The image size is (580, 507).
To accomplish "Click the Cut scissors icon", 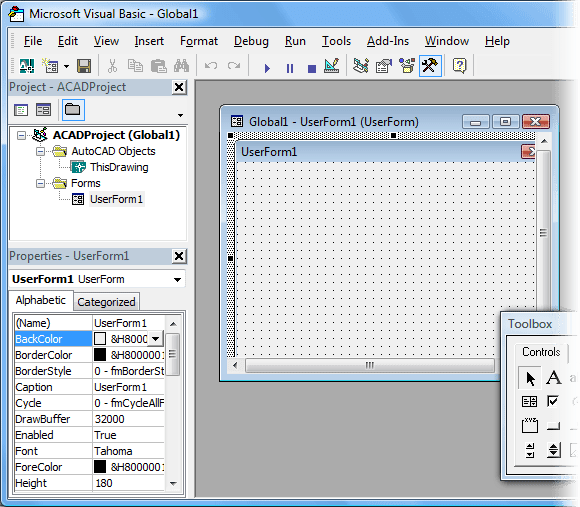I will [112, 66].
